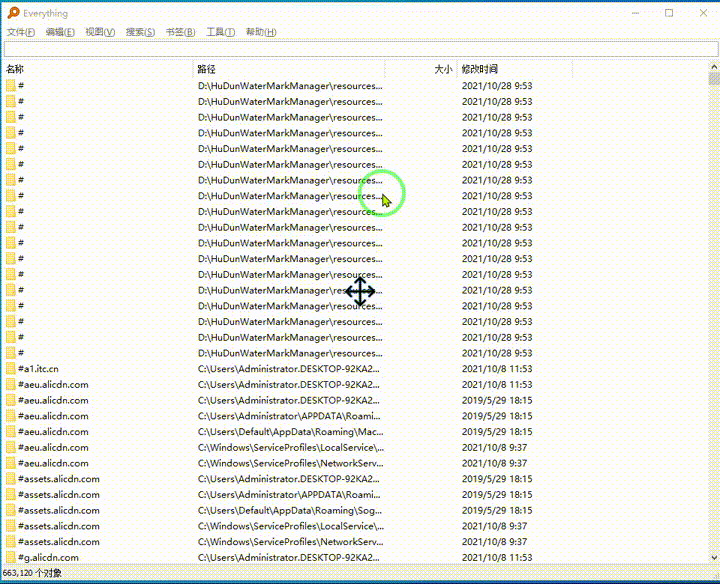Click status bar text 663,120 个对象
720x584 pixels.
click(32, 573)
